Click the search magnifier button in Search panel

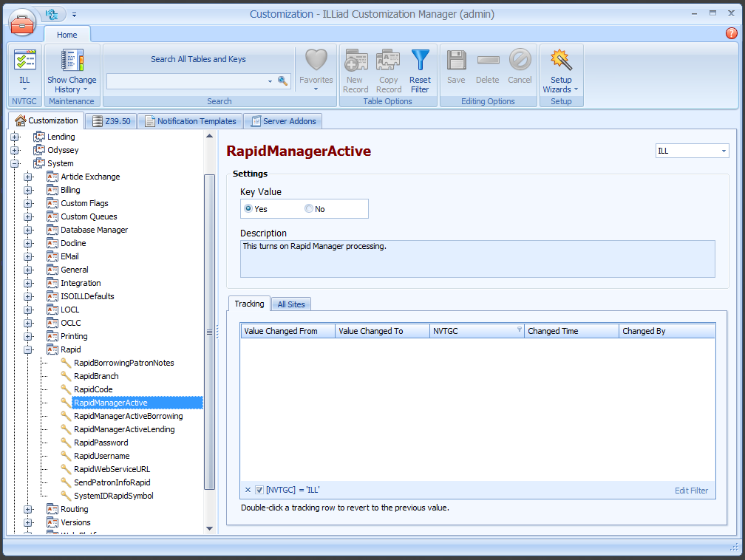click(282, 81)
